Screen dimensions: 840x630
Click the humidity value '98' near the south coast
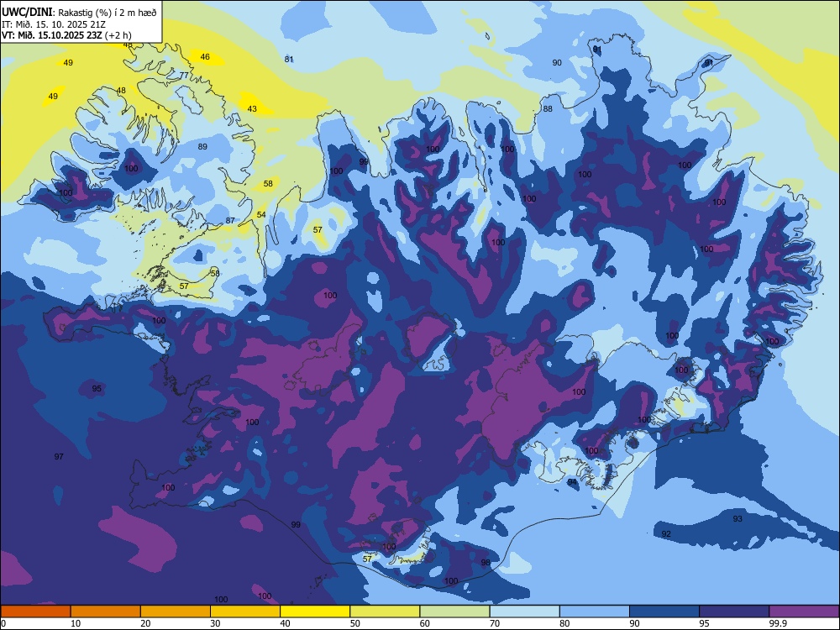tap(486, 563)
